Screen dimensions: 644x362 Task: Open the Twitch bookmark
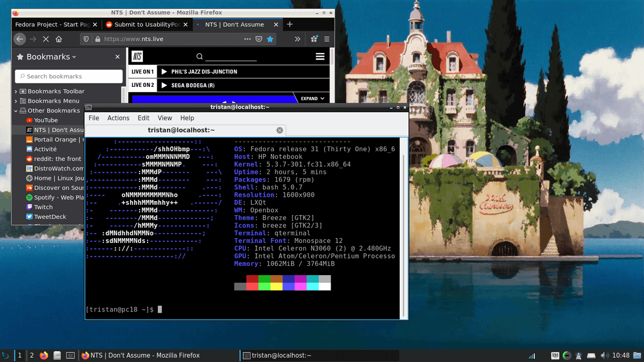click(39, 207)
